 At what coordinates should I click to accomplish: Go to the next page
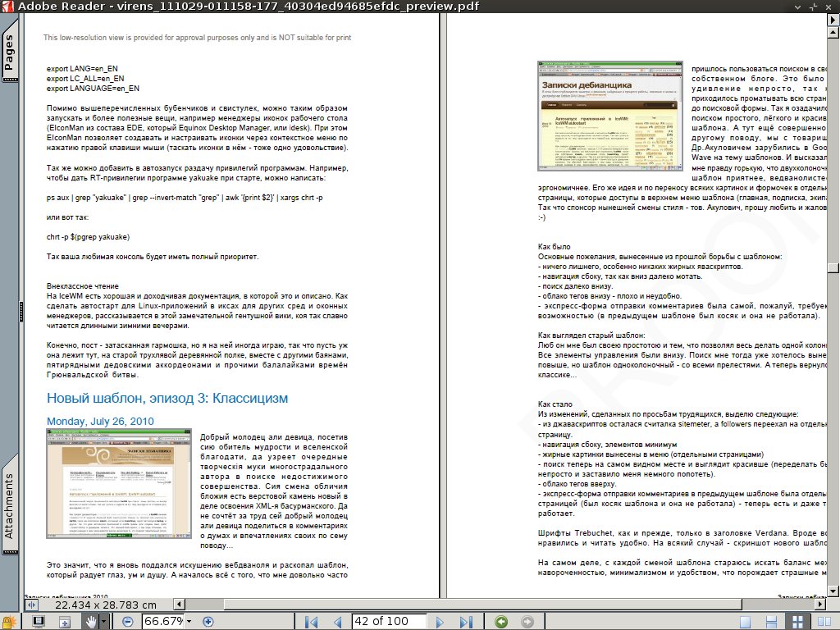click(x=440, y=622)
